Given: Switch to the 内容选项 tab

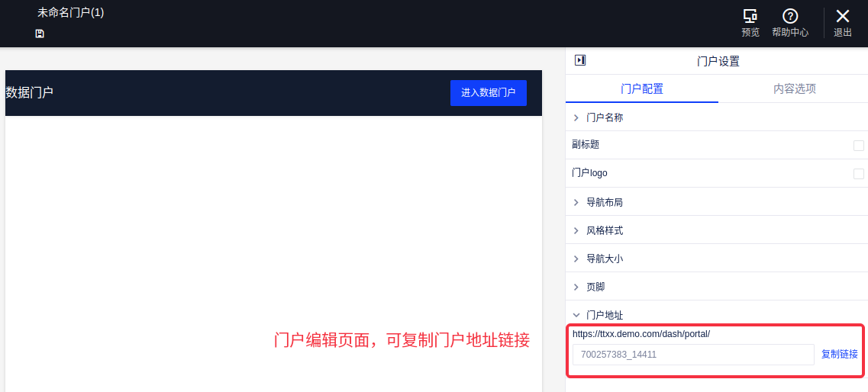Looking at the screenshot, I should pos(795,88).
